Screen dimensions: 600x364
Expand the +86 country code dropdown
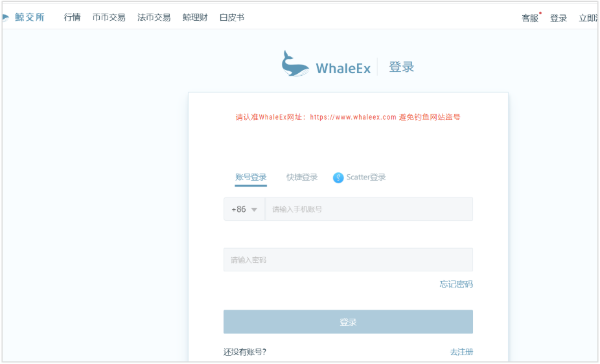pyautogui.click(x=244, y=209)
